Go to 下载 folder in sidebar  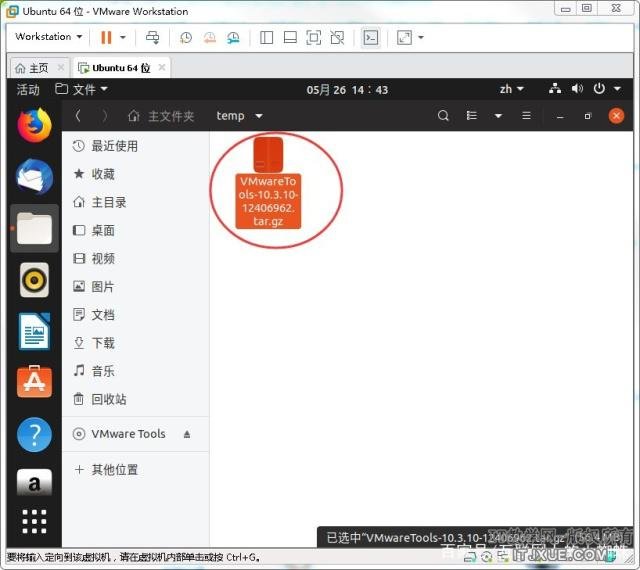pyautogui.click(x=103, y=343)
